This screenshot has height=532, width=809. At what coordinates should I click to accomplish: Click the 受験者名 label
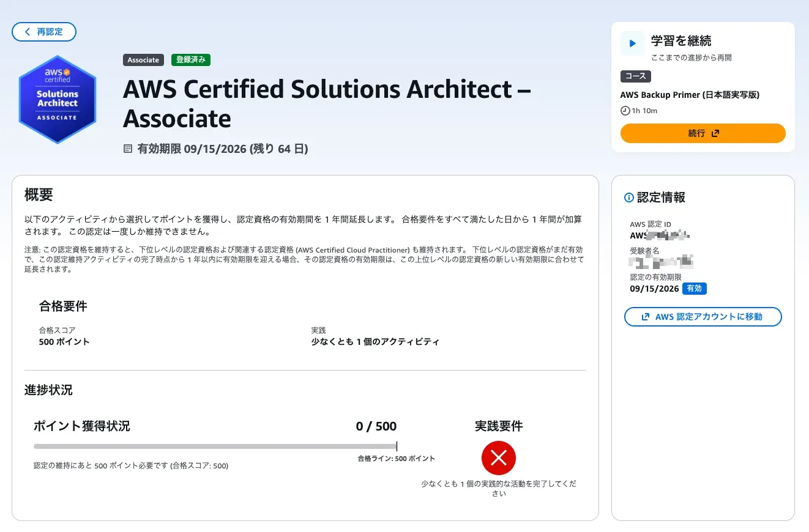644,251
